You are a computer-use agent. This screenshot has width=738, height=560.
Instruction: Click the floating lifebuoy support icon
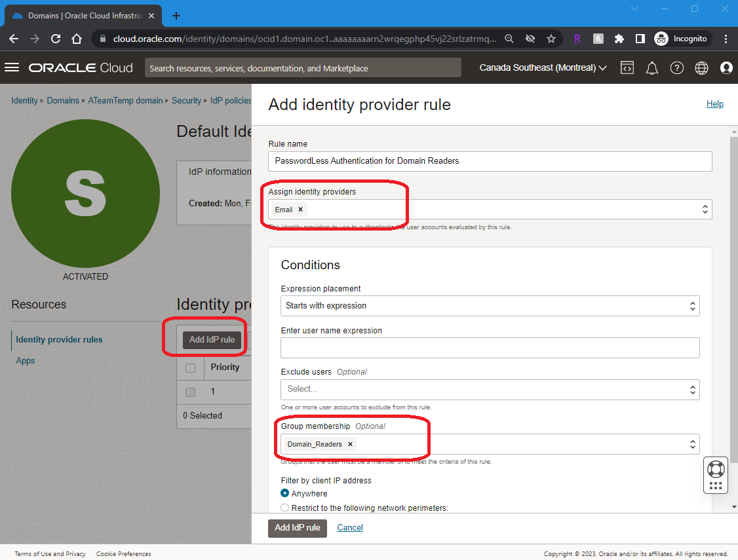[716, 470]
